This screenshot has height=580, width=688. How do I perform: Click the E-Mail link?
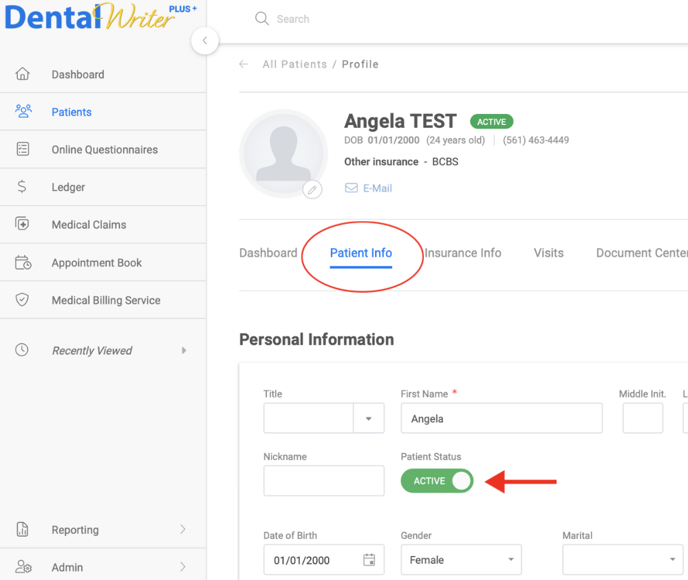[377, 188]
